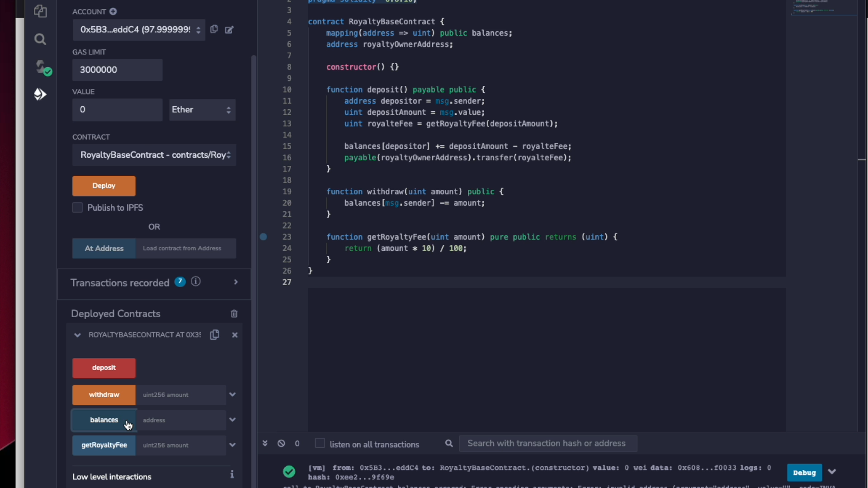Expand the transaction log details chevron
Viewport: 868px width, 488px height.
832,472
